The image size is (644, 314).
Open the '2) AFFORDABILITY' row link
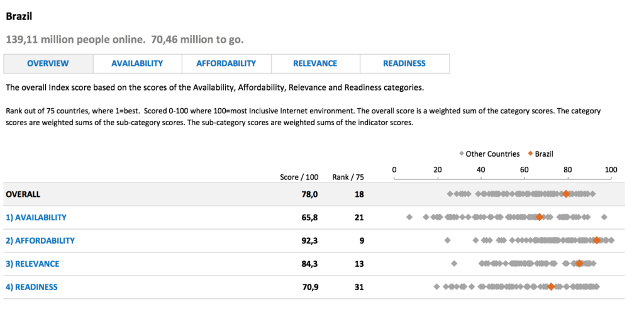[40, 241]
